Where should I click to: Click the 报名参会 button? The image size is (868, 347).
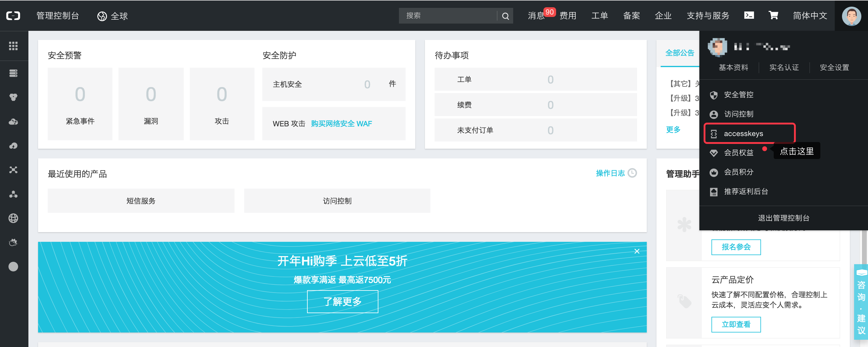[736, 247]
